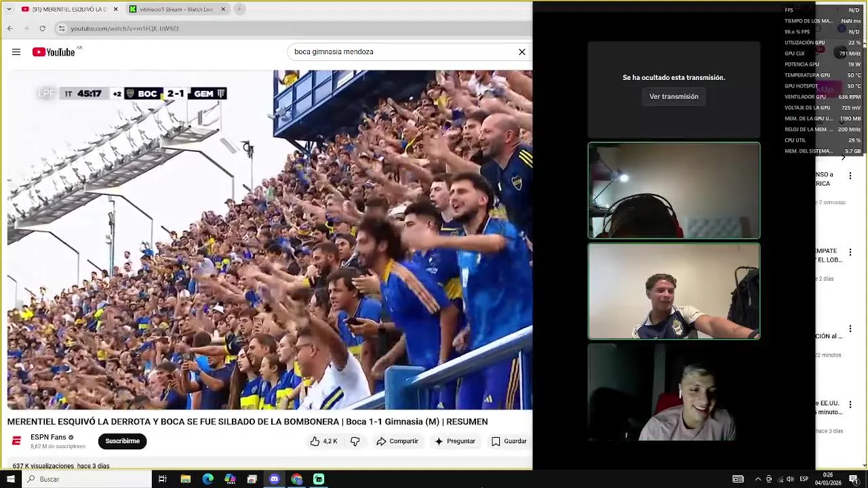Close the vitinooo1 Stream tab
Viewport: 868px width, 488px height.
(x=223, y=9)
